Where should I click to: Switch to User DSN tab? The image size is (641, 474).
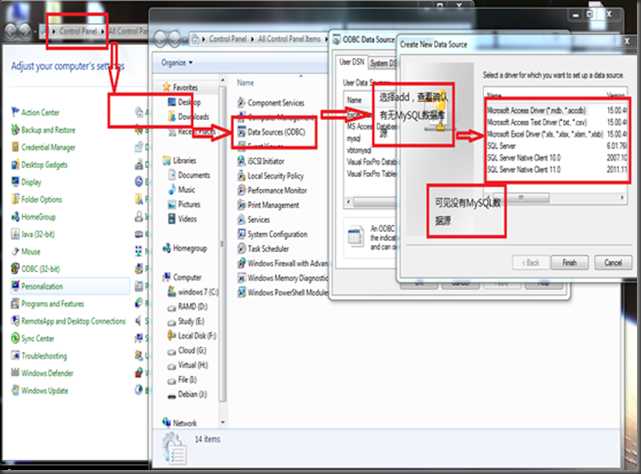pyautogui.click(x=351, y=62)
